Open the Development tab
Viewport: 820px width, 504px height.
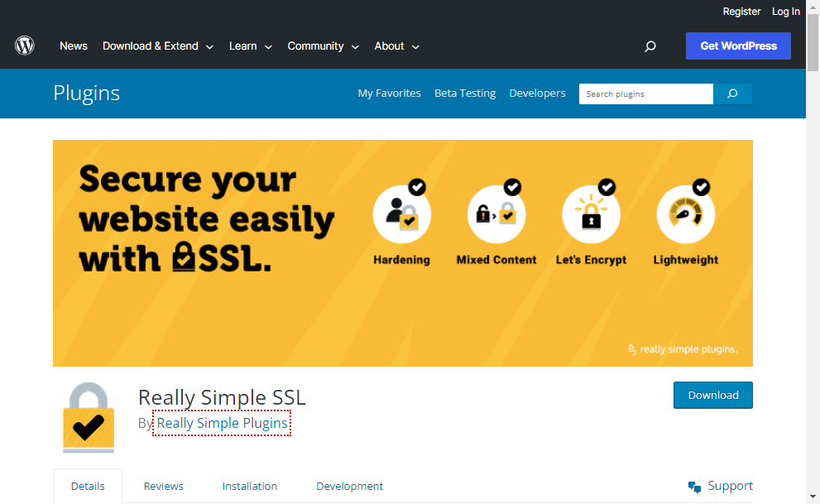[349, 487]
